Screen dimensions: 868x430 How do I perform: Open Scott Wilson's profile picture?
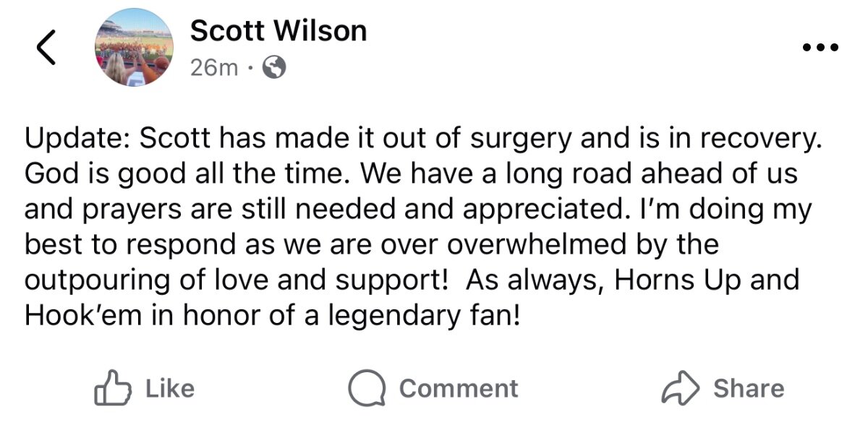point(134,48)
